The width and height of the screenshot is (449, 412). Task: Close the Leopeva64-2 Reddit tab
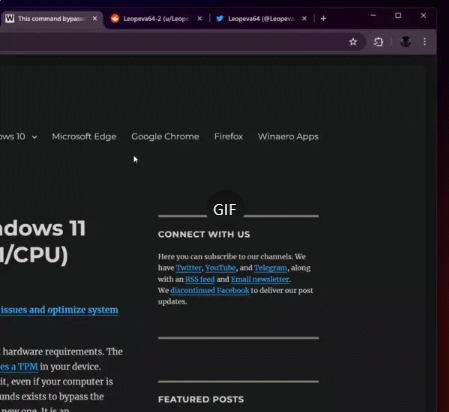199,19
